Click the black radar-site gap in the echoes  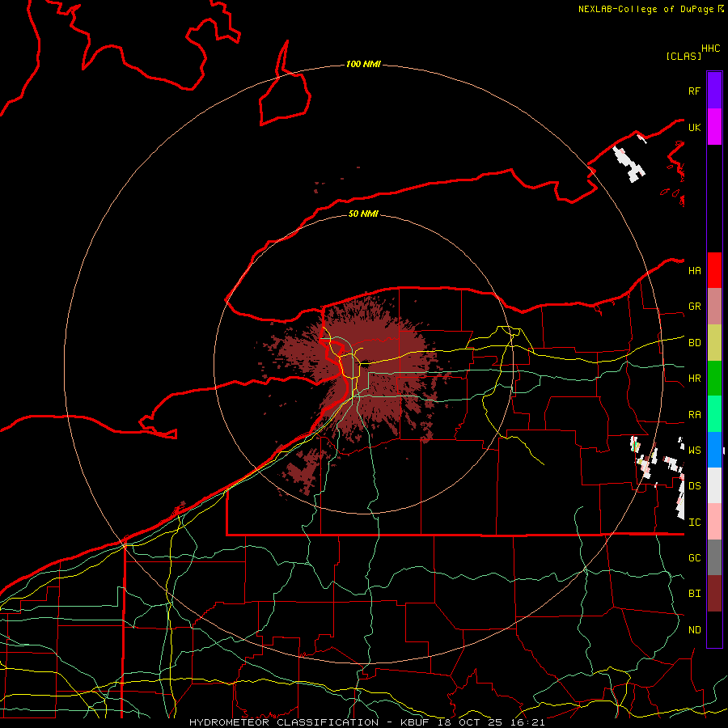click(366, 364)
